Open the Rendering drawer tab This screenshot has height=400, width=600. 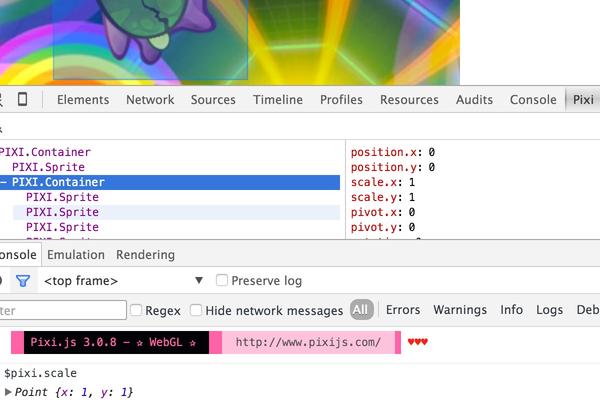pyautogui.click(x=145, y=255)
